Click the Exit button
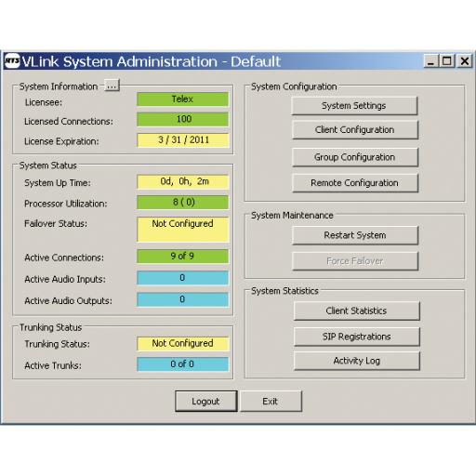Image resolution: width=476 pixels, height=476 pixels. [x=271, y=402]
